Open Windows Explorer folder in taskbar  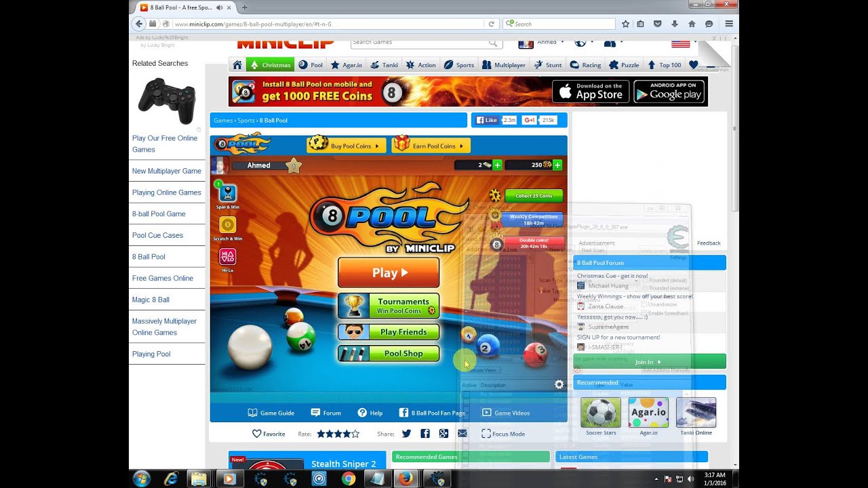point(199,479)
